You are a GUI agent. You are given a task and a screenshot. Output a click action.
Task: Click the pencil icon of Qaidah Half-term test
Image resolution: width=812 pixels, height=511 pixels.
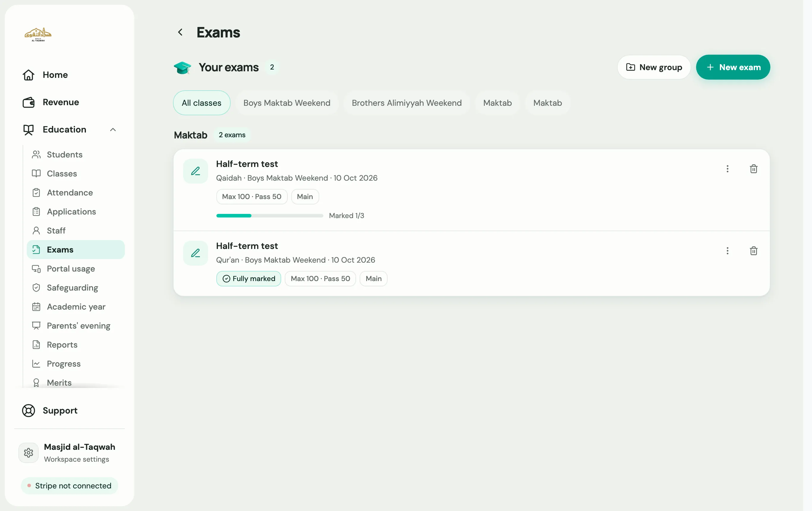point(196,171)
